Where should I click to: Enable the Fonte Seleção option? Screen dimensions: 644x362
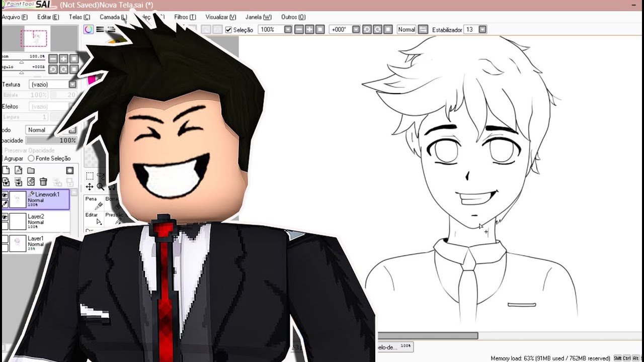point(49,158)
